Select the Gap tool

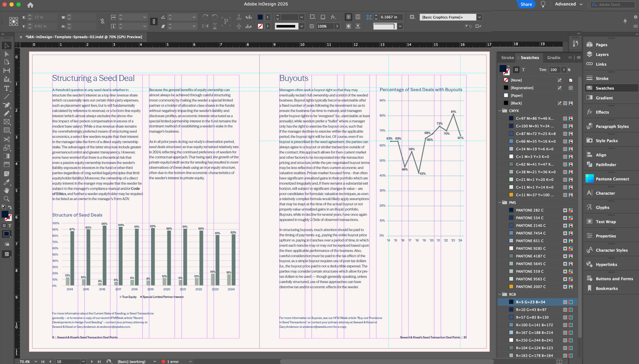click(7, 71)
